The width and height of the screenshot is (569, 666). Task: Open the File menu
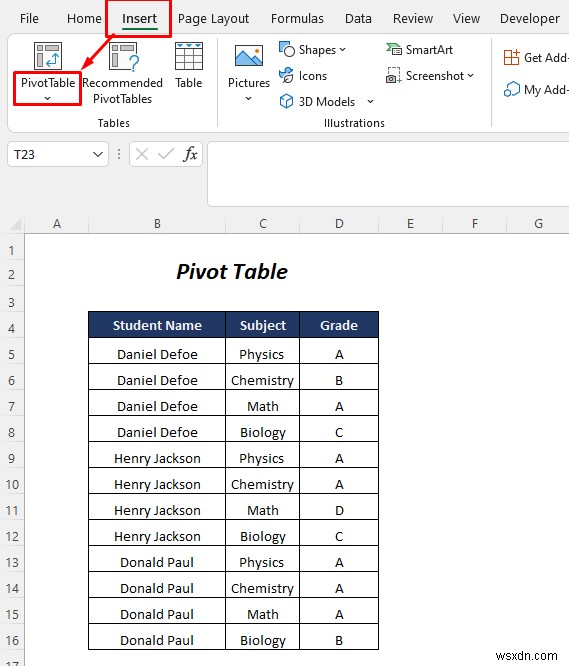[29, 19]
